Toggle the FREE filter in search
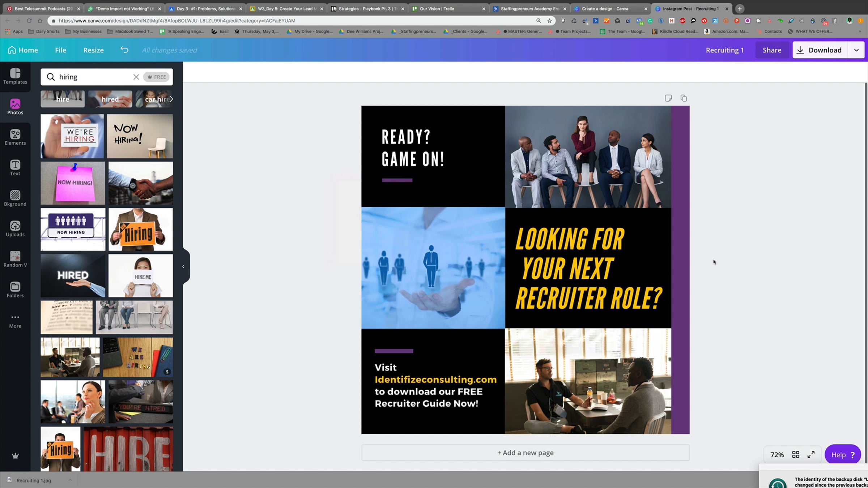868x488 pixels. (x=157, y=77)
